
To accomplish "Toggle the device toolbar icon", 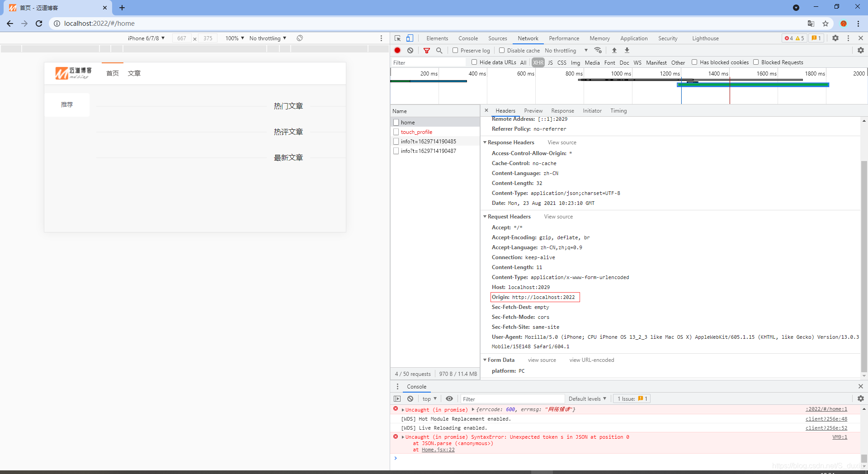I will [410, 38].
